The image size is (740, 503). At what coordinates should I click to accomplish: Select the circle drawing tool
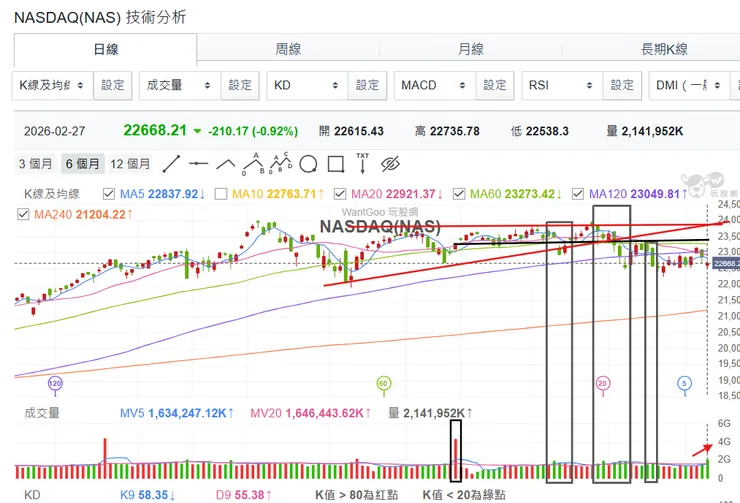pos(308,164)
